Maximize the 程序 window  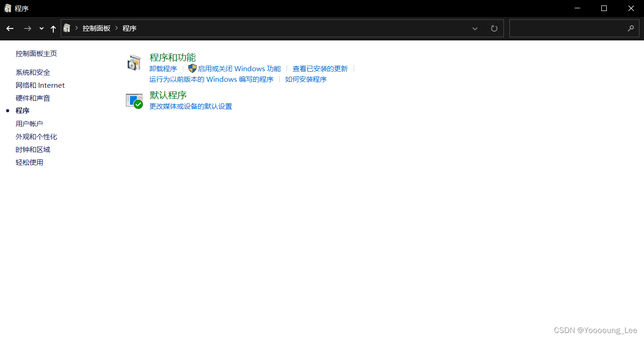click(604, 8)
